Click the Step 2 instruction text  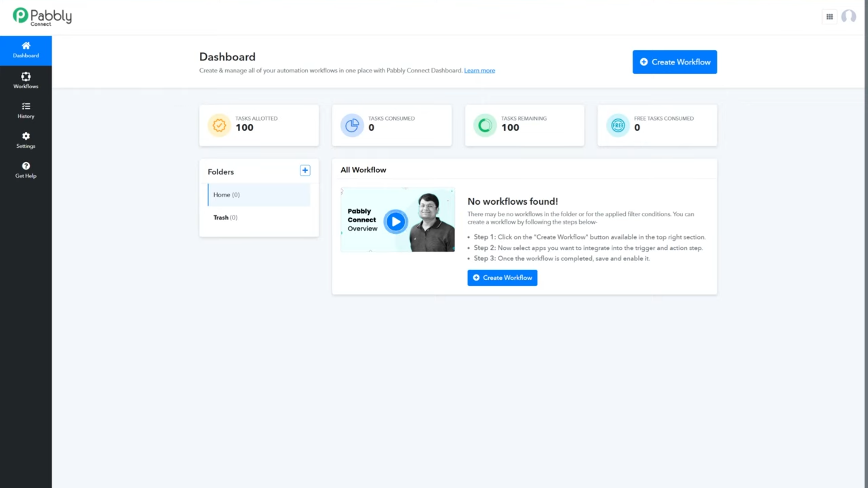(588, 248)
